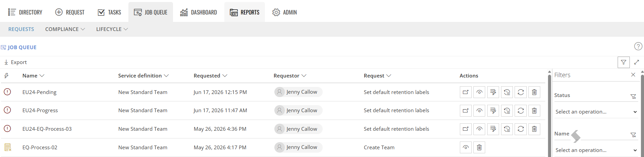Select the Job Queue tab
The height and width of the screenshot is (157, 644).
[151, 12]
